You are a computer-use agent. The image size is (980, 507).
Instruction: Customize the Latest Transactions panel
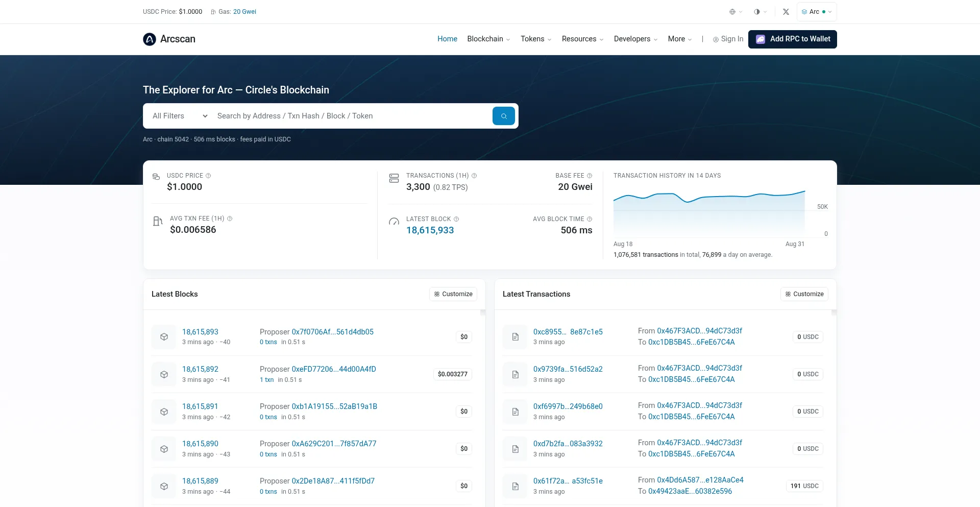(x=804, y=294)
